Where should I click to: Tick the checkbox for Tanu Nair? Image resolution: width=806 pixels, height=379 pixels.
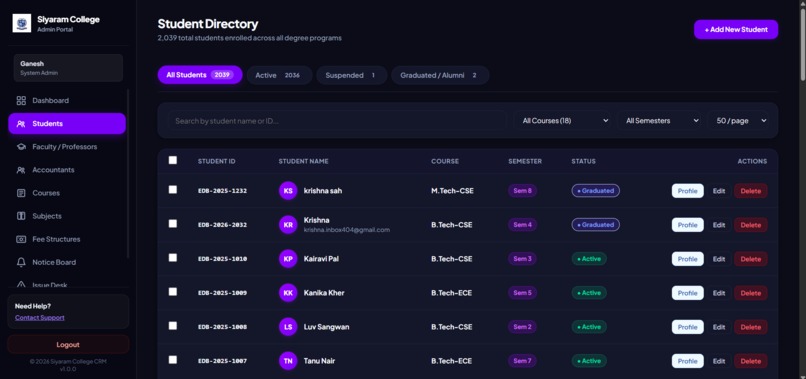pos(173,359)
